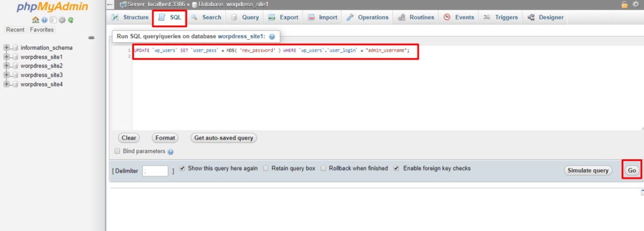Image resolution: width=644 pixels, height=231 pixels.
Task: Click the Simulate query button
Action: (588, 171)
